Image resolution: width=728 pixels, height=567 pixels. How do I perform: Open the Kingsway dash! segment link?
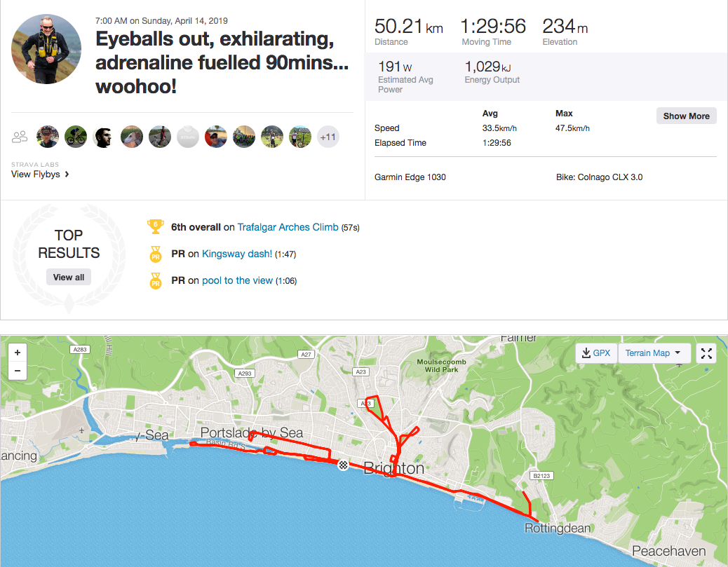point(237,254)
